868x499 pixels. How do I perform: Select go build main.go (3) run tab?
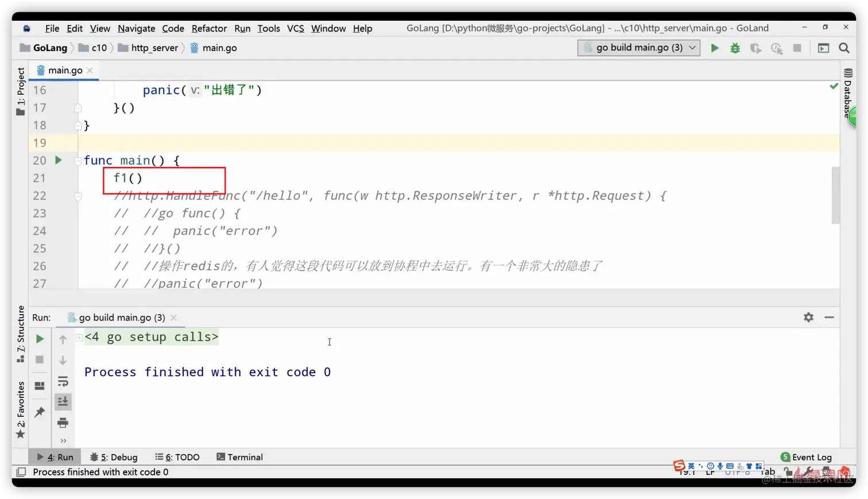click(x=122, y=318)
